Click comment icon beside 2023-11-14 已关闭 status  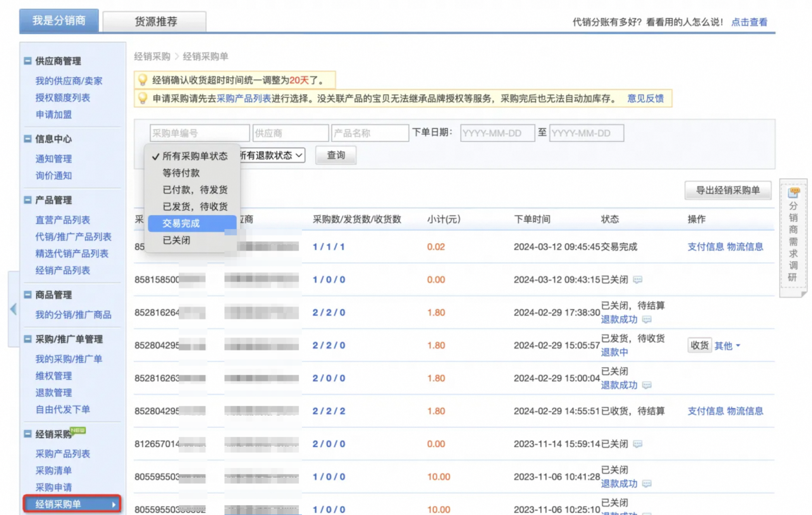point(637,444)
